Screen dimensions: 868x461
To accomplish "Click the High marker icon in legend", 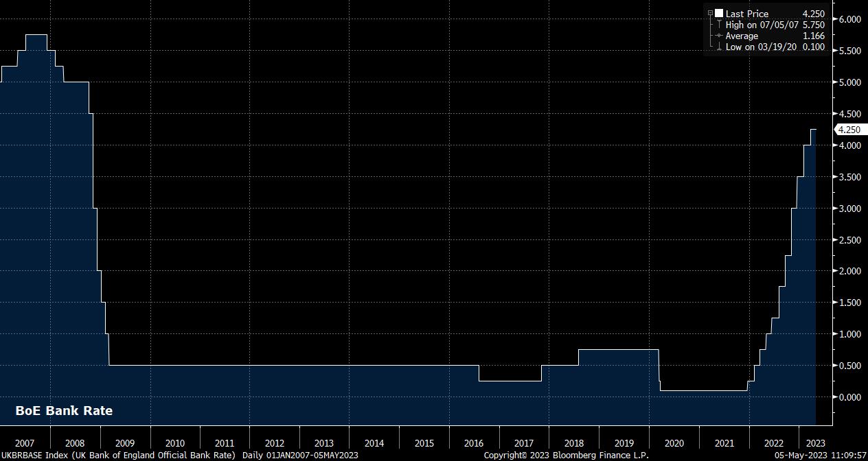I will (x=719, y=25).
